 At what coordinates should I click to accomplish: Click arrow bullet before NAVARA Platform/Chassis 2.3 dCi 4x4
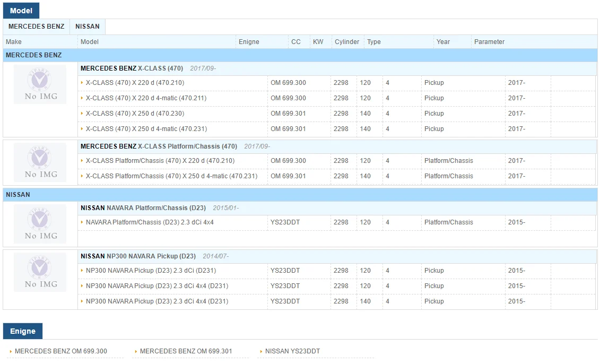pyautogui.click(x=82, y=222)
